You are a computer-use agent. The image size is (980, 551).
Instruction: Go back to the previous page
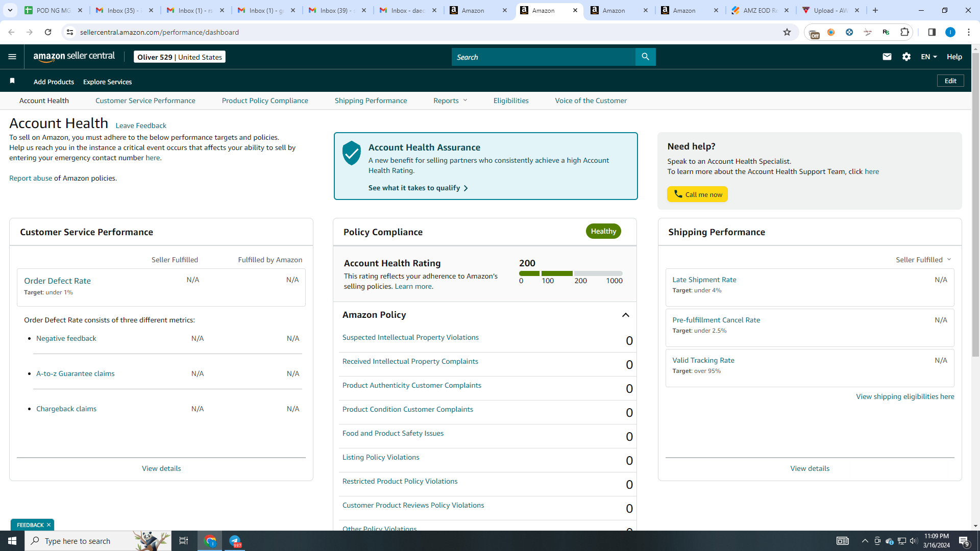pos(11,32)
